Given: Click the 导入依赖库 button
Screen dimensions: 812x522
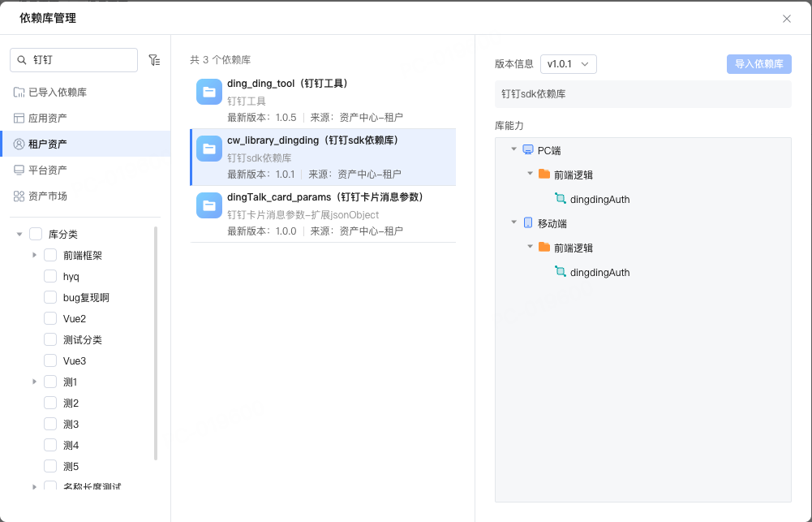Looking at the screenshot, I should click(758, 64).
